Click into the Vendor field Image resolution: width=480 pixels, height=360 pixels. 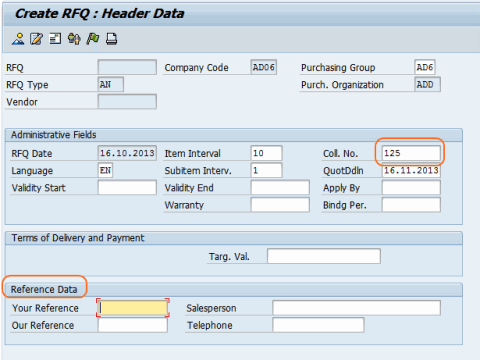pyautogui.click(x=127, y=102)
